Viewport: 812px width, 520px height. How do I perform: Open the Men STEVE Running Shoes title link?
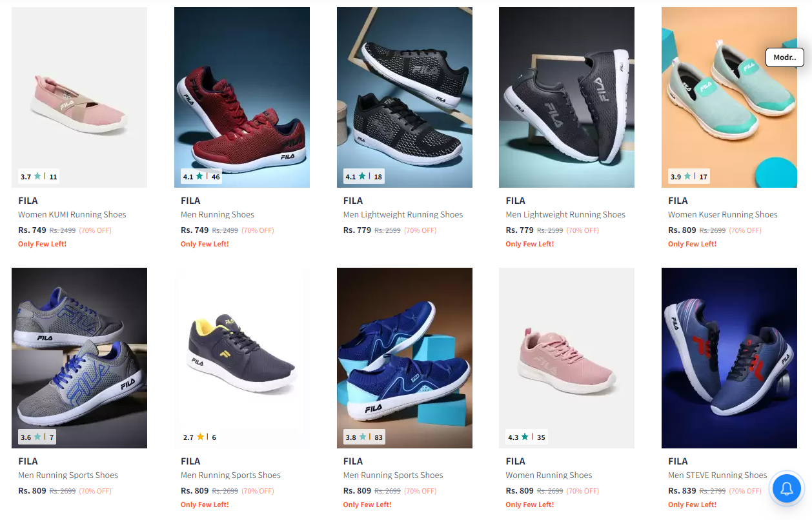718,475
